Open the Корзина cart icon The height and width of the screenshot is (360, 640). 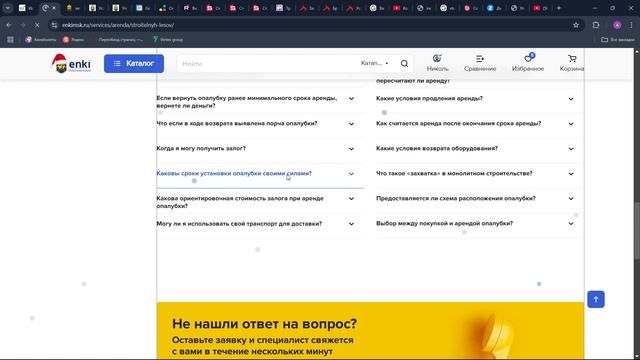coord(572,63)
